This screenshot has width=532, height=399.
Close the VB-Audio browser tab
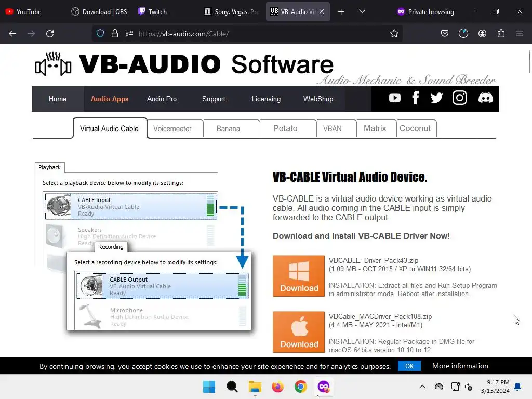point(322,11)
